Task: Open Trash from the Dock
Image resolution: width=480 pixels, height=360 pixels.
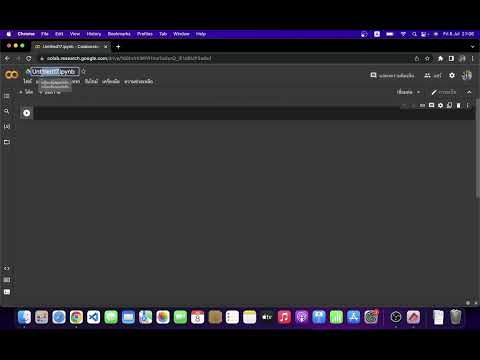Action: [456, 317]
